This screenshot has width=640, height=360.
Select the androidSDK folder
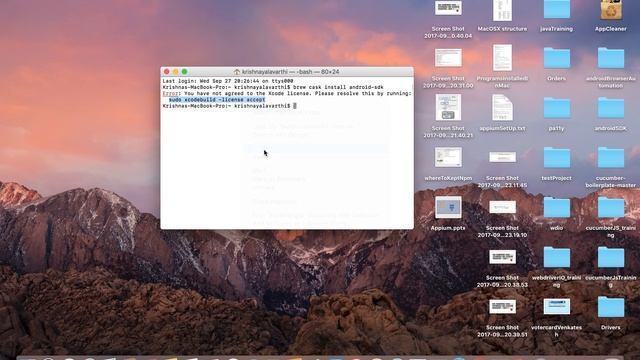point(611,108)
